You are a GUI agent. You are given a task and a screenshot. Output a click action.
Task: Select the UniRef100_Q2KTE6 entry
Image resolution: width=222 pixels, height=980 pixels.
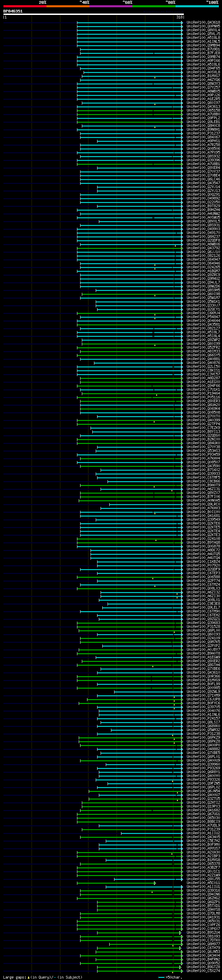(203, 524)
